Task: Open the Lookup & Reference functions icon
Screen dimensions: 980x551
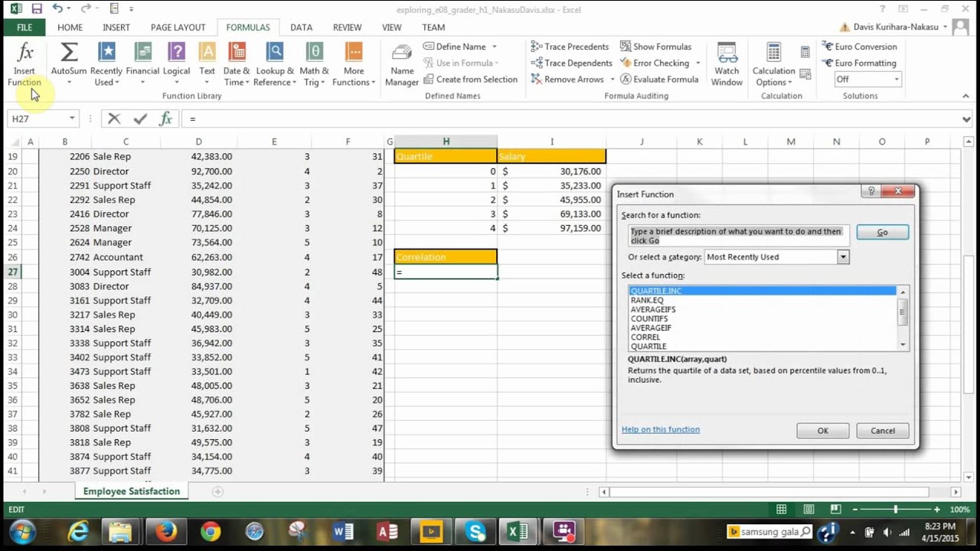Action: (275, 52)
